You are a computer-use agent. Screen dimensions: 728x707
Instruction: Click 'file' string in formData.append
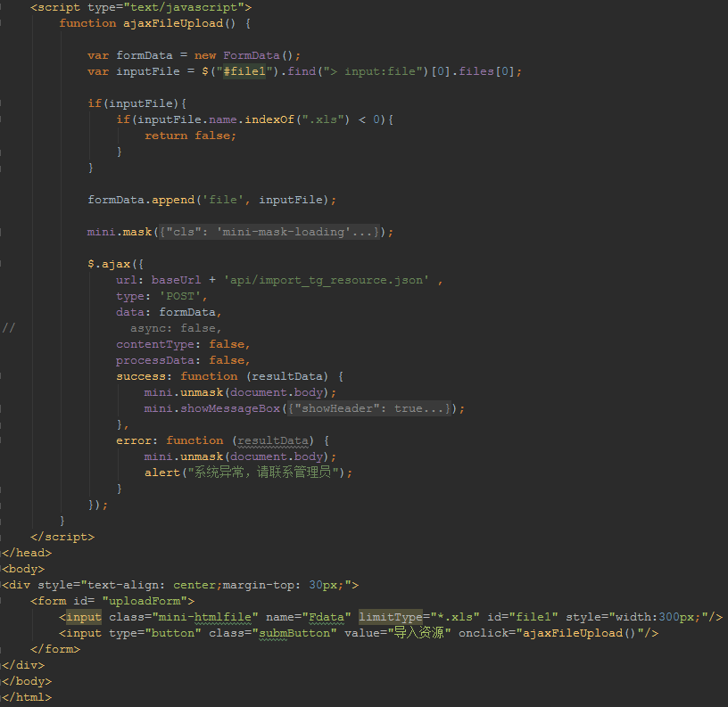[223, 200]
